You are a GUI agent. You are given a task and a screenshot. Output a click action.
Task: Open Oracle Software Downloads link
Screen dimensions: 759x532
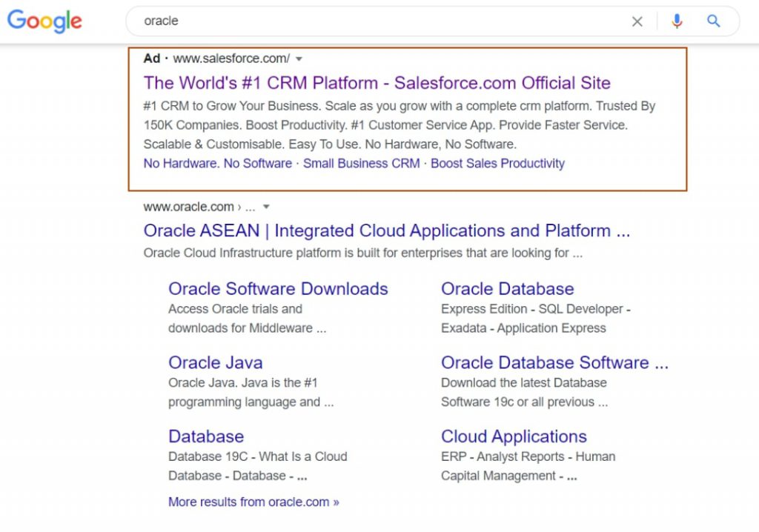(279, 289)
